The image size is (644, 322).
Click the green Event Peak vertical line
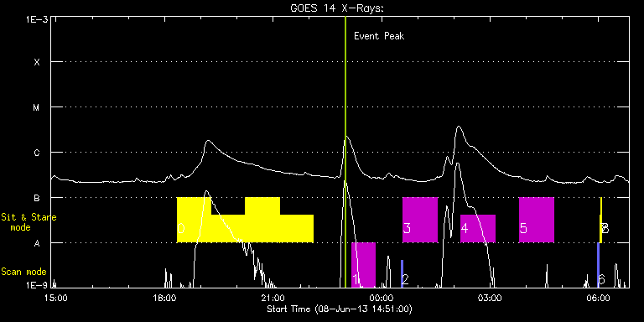(345, 152)
